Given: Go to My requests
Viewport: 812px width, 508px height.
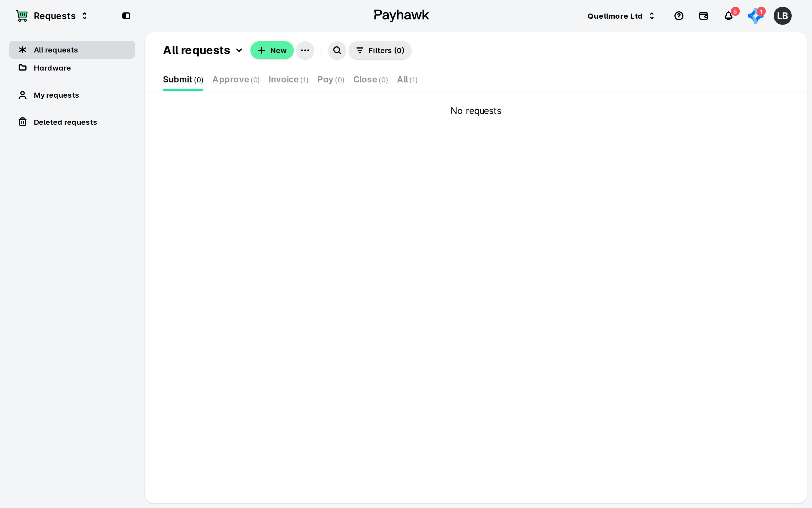Looking at the screenshot, I should 72,95.
